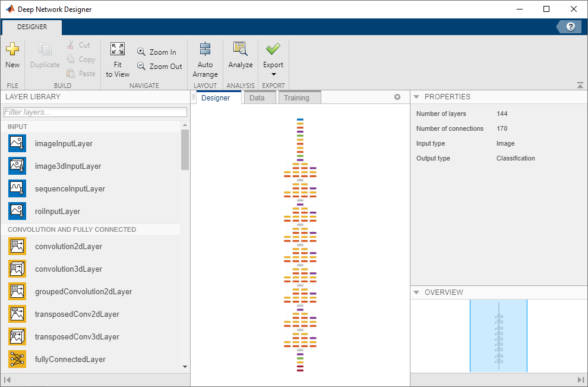Click the Output type value Classification
588x387 pixels.
(516, 158)
